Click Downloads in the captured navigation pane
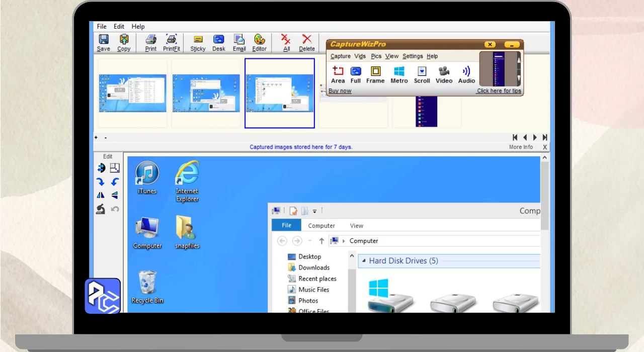The width and height of the screenshot is (644, 352). pos(309,268)
